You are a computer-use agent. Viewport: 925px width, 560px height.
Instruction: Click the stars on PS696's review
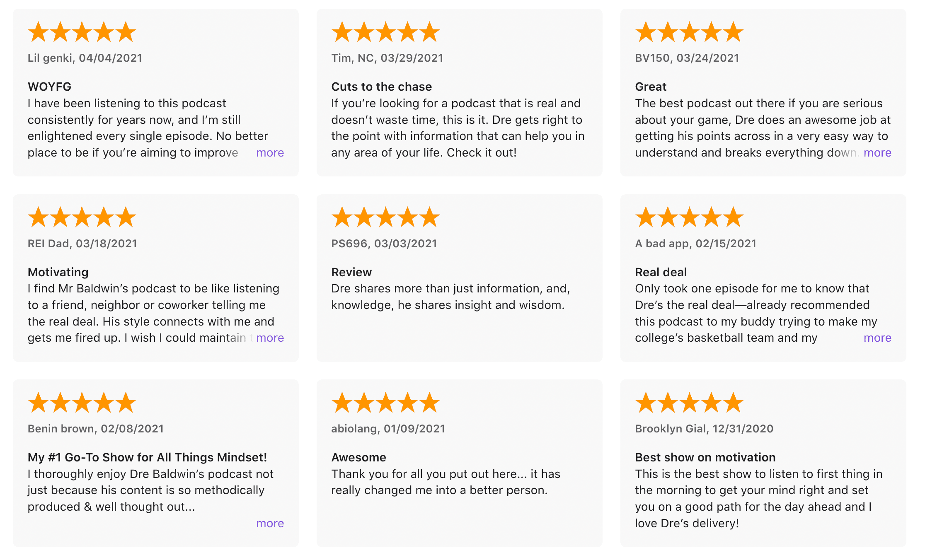[385, 217]
